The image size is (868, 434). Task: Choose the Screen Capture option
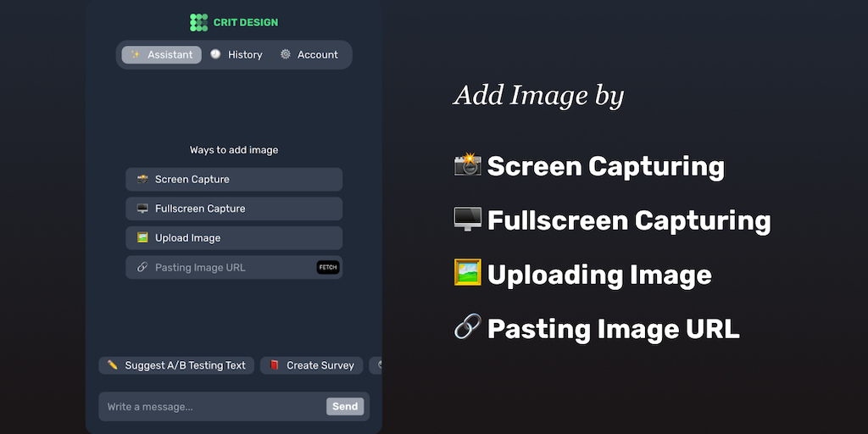tap(234, 180)
